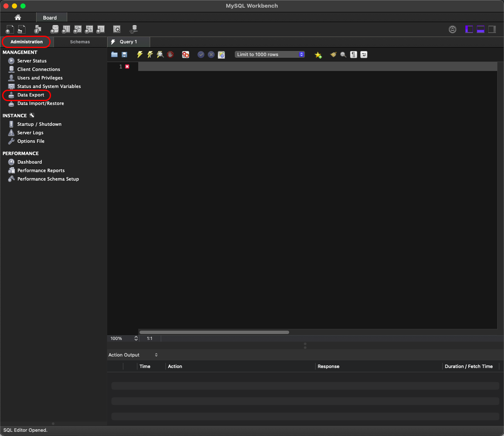Save script with floppy disk icon
This screenshot has height=436, width=504.
pyautogui.click(x=124, y=54)
